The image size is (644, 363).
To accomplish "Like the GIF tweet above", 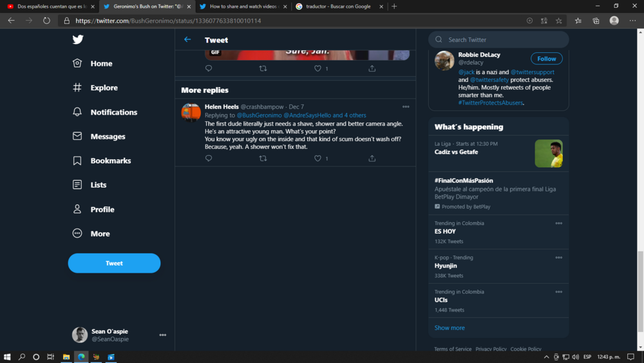I will [317, 68].
